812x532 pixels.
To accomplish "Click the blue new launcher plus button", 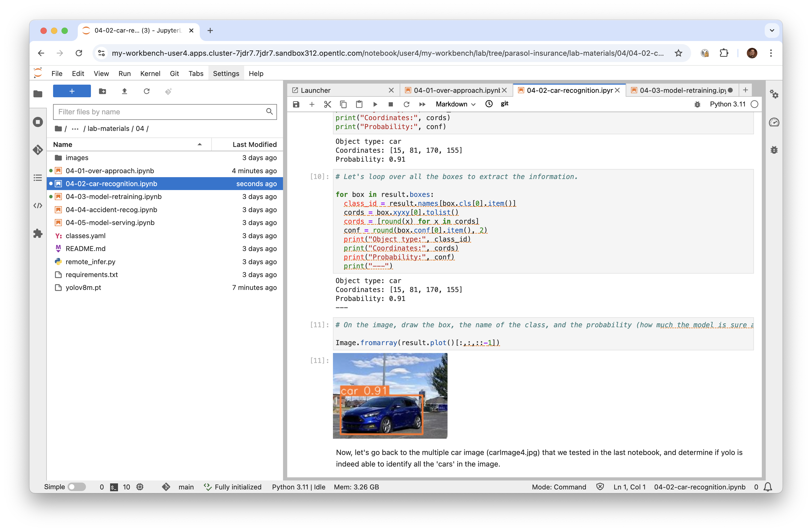I will [72, 91].
